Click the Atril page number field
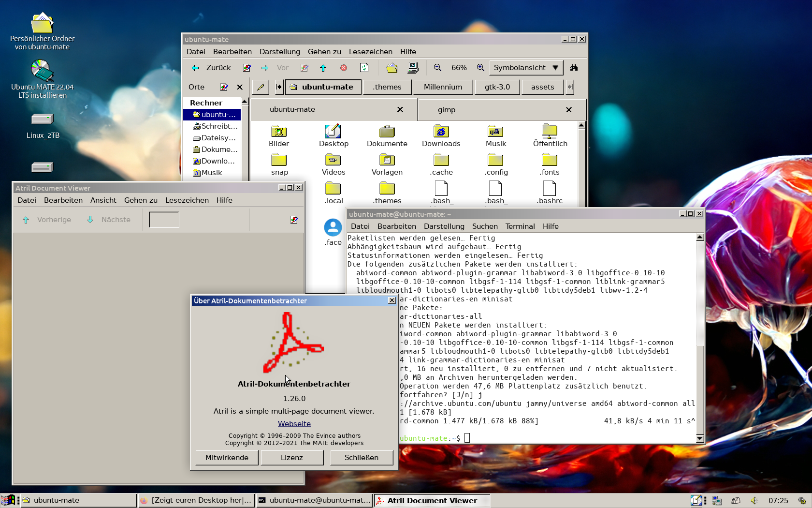812x508 pixels. 164,220
